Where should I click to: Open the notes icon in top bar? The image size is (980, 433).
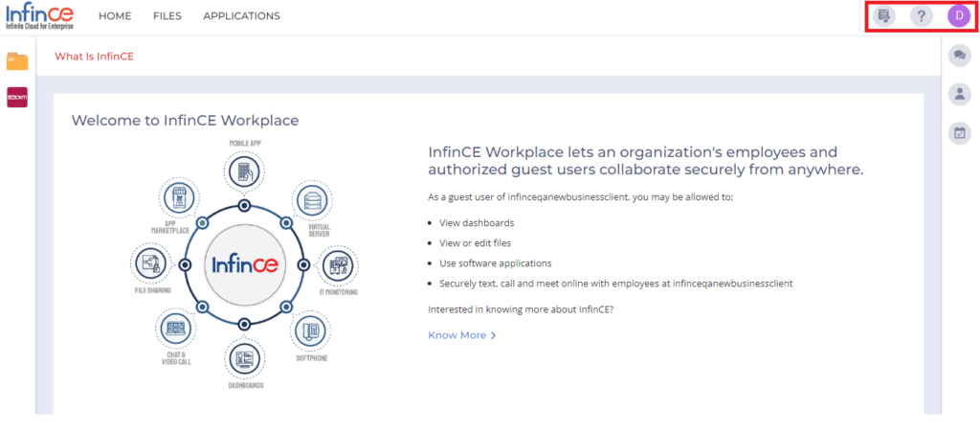point(883,16)
